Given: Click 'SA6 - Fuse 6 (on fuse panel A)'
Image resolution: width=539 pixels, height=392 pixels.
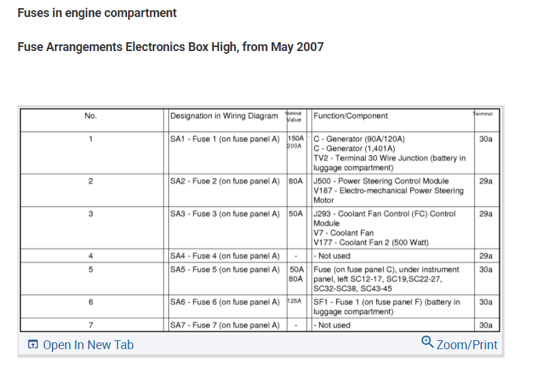Looking at the screenshot, I should click(x=225, y=302).
